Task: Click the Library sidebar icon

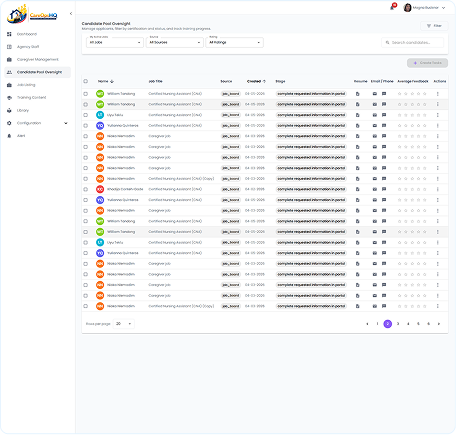Action: 9,110
